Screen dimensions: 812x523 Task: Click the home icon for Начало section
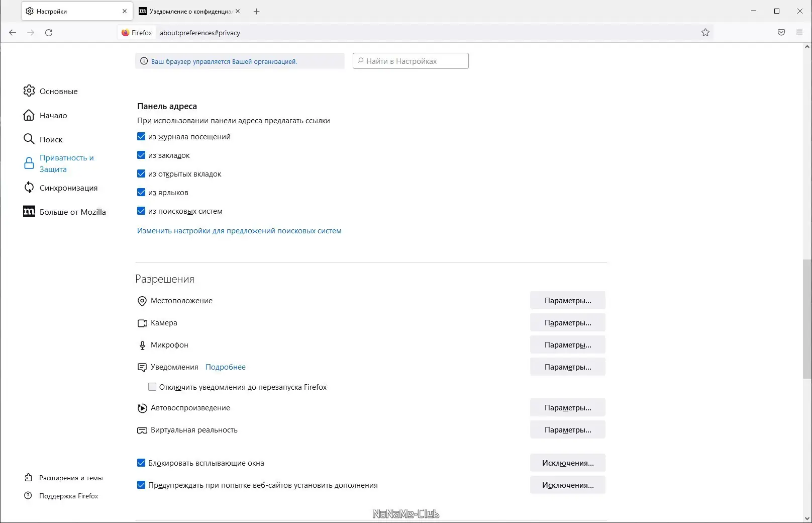tap(29, 115)
